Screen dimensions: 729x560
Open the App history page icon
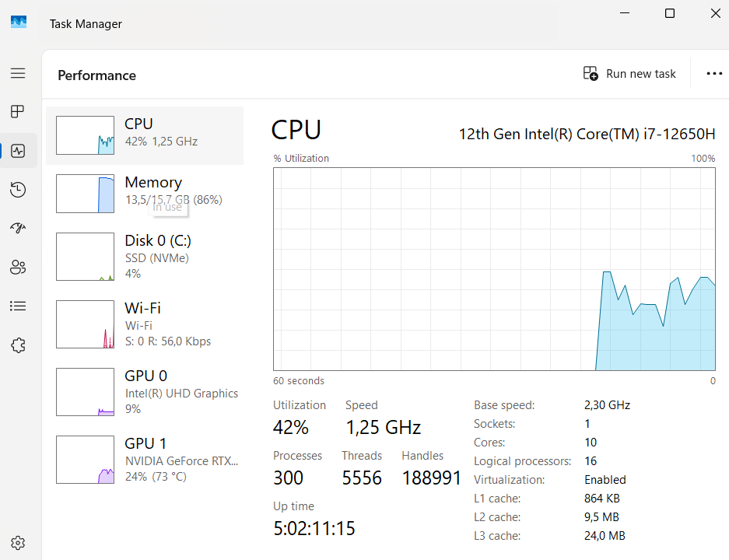click(18, 190)
